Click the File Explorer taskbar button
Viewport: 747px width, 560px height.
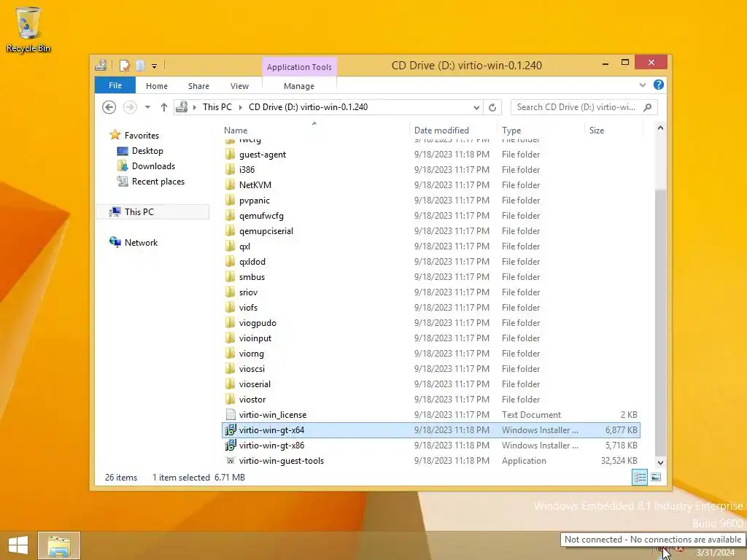coord(59,545)
